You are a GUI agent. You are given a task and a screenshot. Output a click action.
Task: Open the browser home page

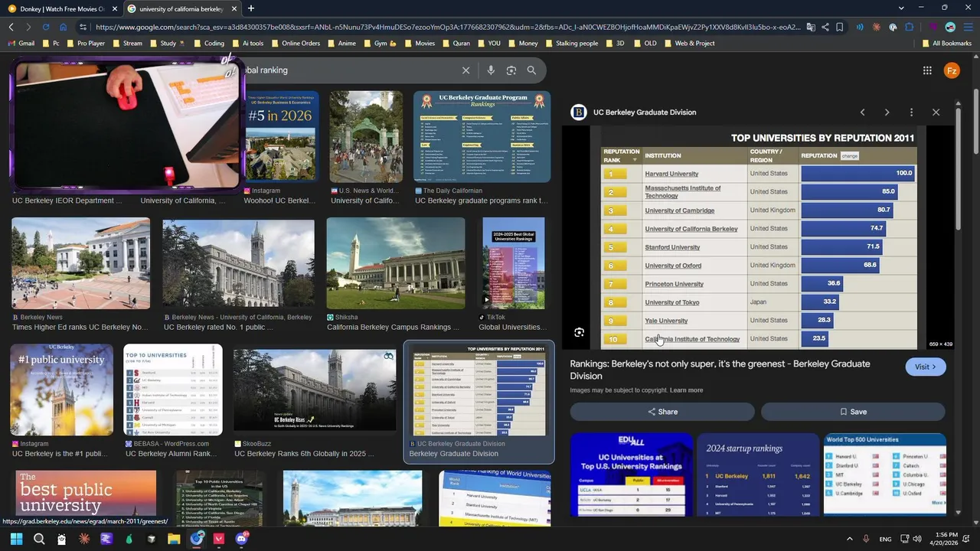click(x=63, y=27)
